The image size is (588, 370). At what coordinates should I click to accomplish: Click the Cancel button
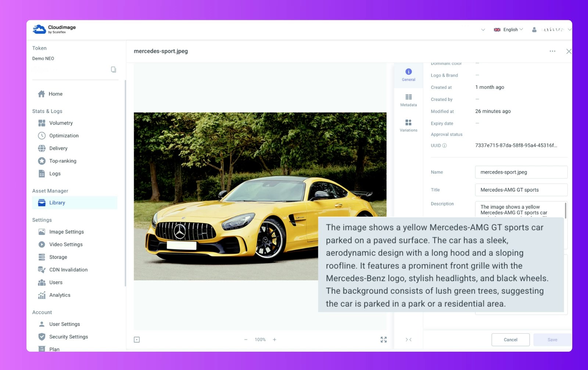click(510, 340)
